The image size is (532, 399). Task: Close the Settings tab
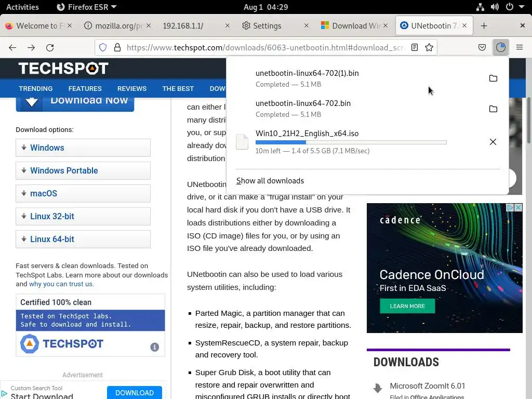tap(307, 25)
